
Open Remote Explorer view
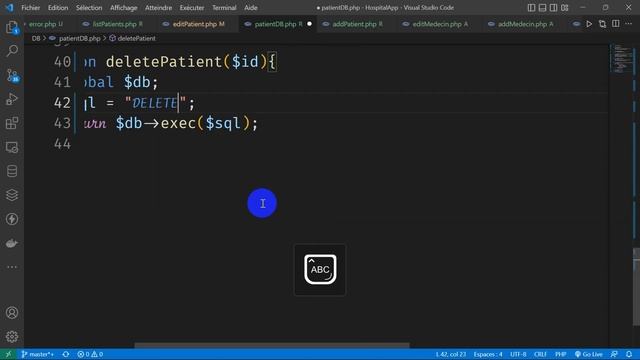pos(12,147)
